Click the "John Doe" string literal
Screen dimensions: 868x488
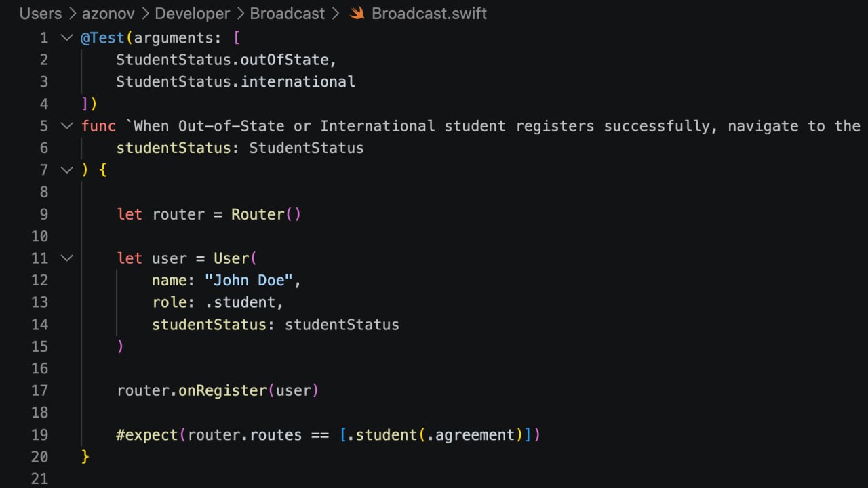(249, 280)
